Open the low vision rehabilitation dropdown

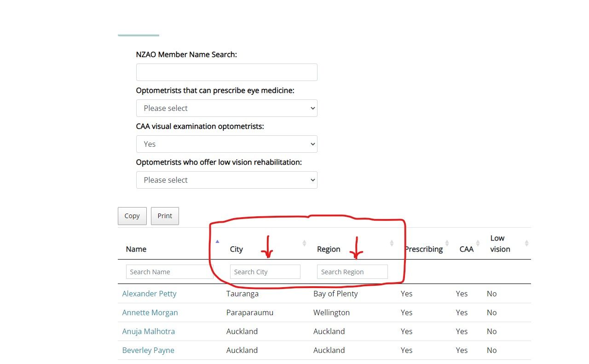[x=226, y=180]
